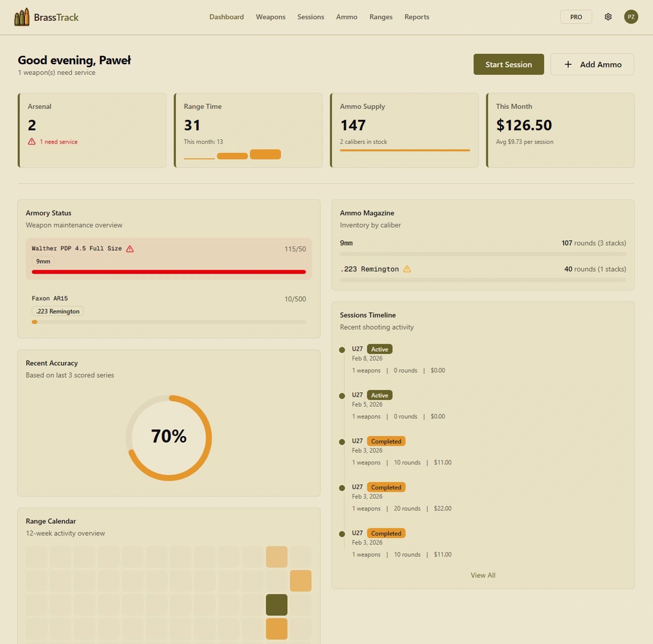The width and height of the screenshot is (653, 644).
Task: Click the BrassTrack bullet logo
Action: 22,16
